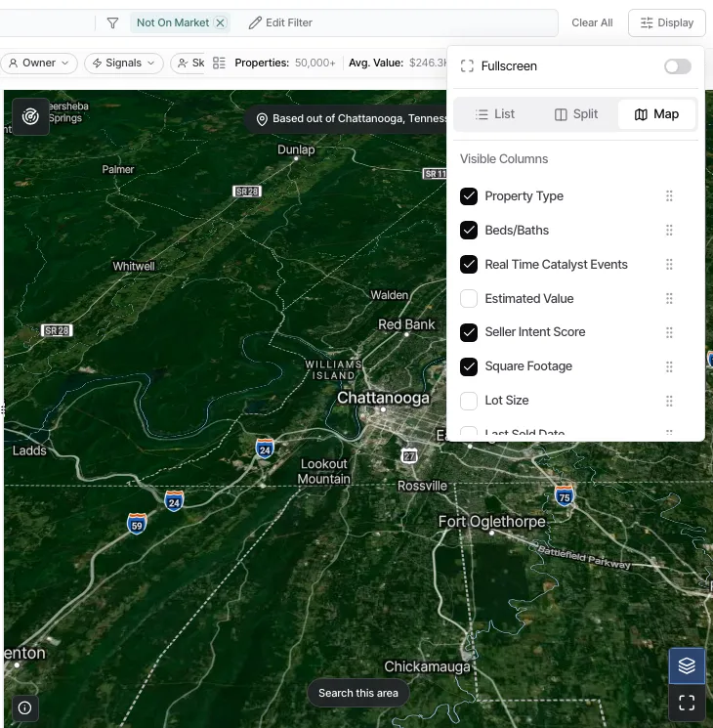Remove the Not On Market filter chip
Viewport: 713px width, 728px height.
[x=221, y=22]
